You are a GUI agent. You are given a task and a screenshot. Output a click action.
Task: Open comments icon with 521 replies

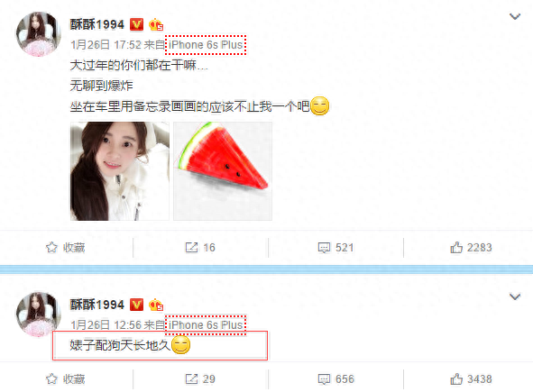tap(324, 248)
